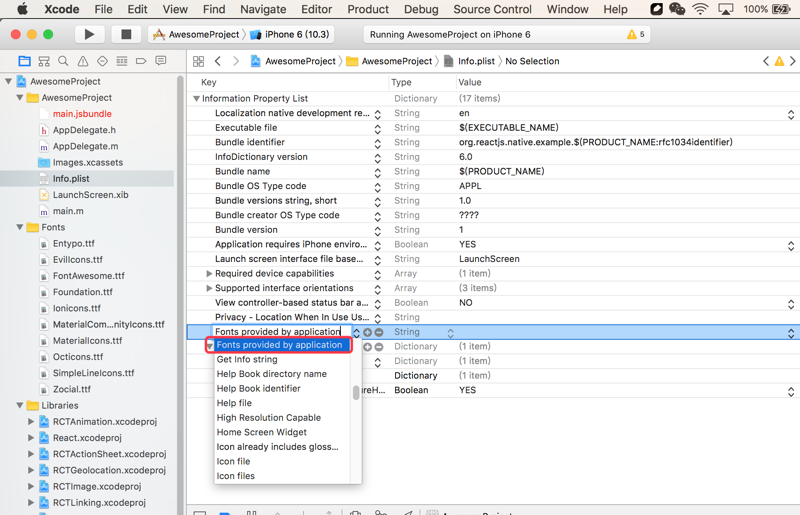Click the key name field being edited

(x=282, y=332)
